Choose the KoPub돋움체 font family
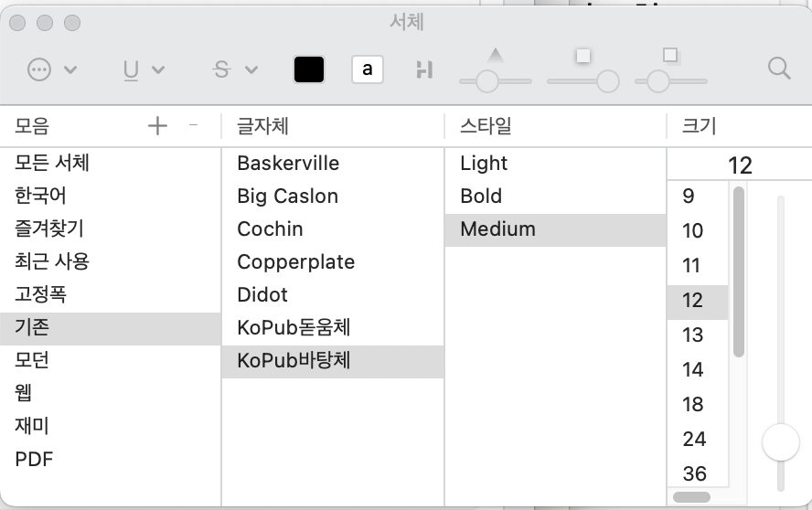Image resolution: width=812 pixels, height=510 pixels. tap(333, 327)
